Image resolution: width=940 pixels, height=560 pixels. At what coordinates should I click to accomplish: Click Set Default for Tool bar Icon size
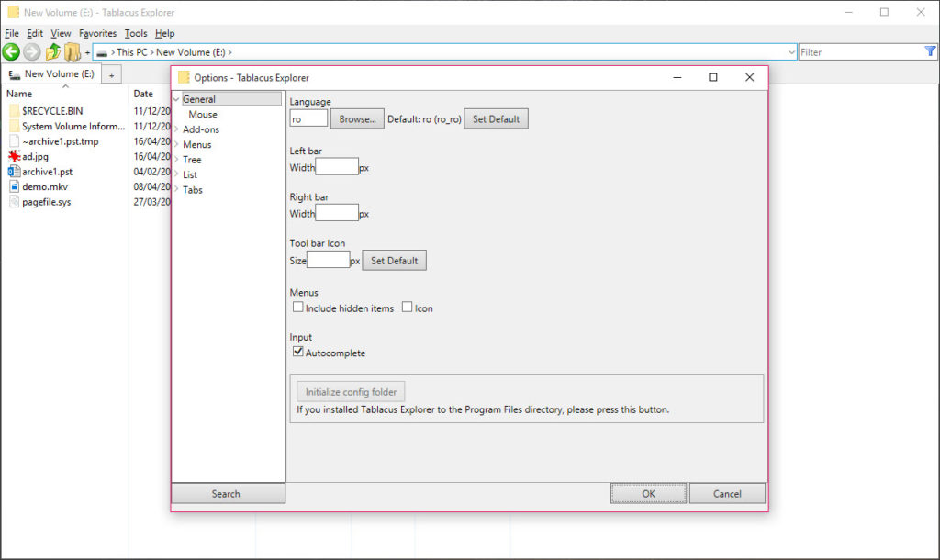click(394, 260)
